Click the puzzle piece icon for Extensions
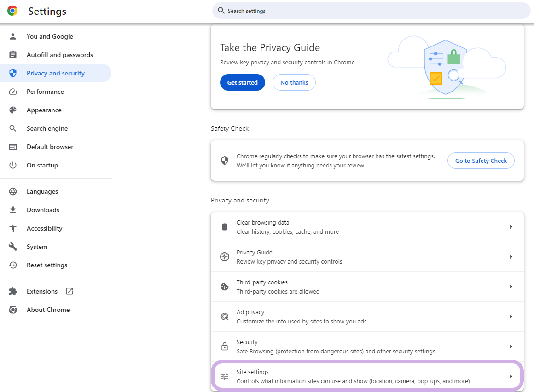This screenshot has height=392, width=534. click(x=13, y=291)
